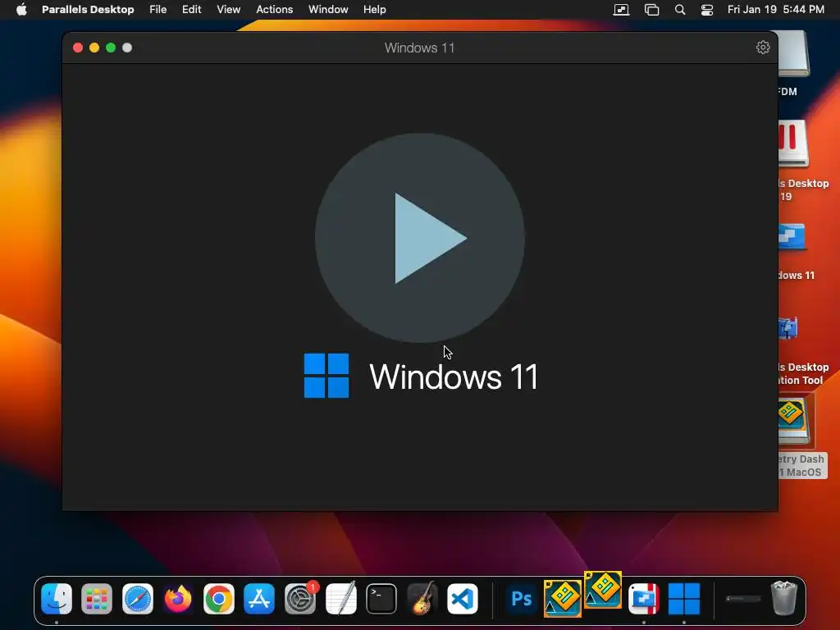This screenshot has width=840, height=630.
Task: Launch Google Chrome from the Dock
Action: [218, 598]
